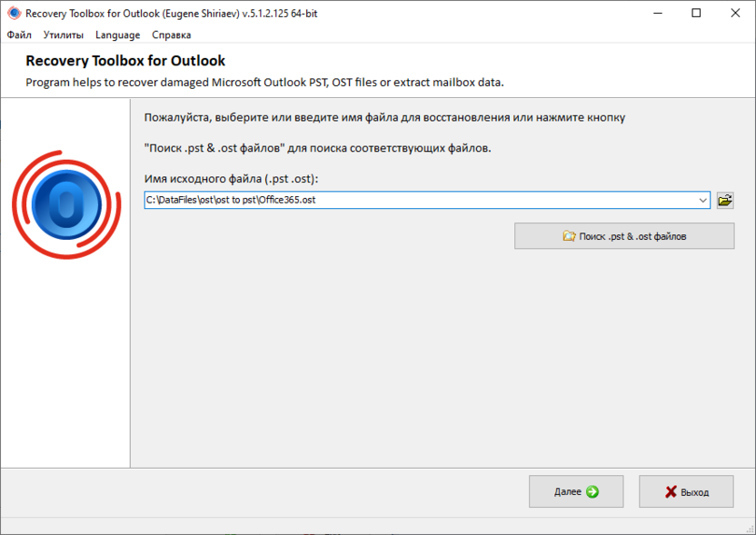Click the Recovery Toolbox title bar icon
756x535 pixels.
tap(13, 13)
